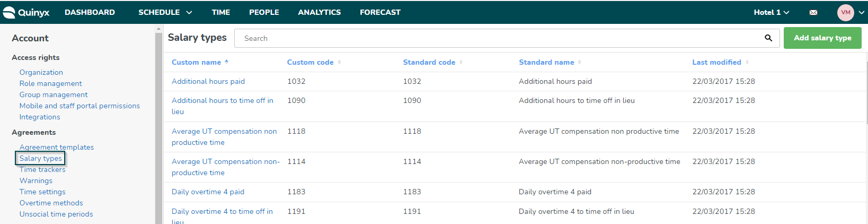868x224 pixels.
Task: Sort by Standard code arrows
Action: 461,62
